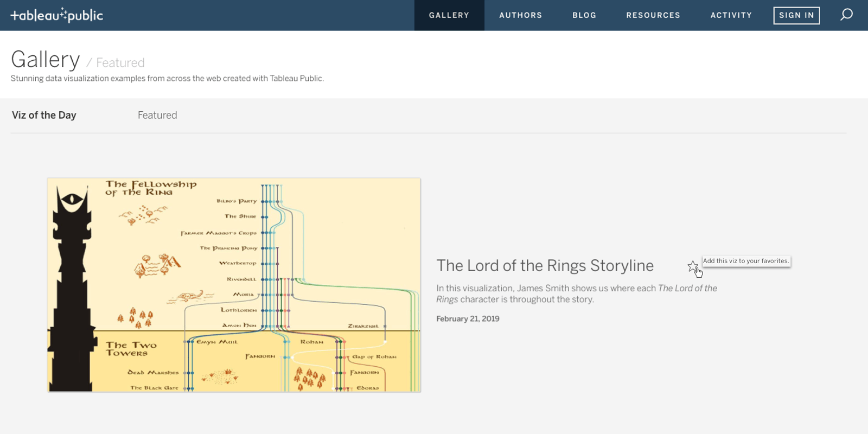Screen dimensions: 868x434
Task: Open search with the magnifying glass icon
Action: (x=846, y=15)
